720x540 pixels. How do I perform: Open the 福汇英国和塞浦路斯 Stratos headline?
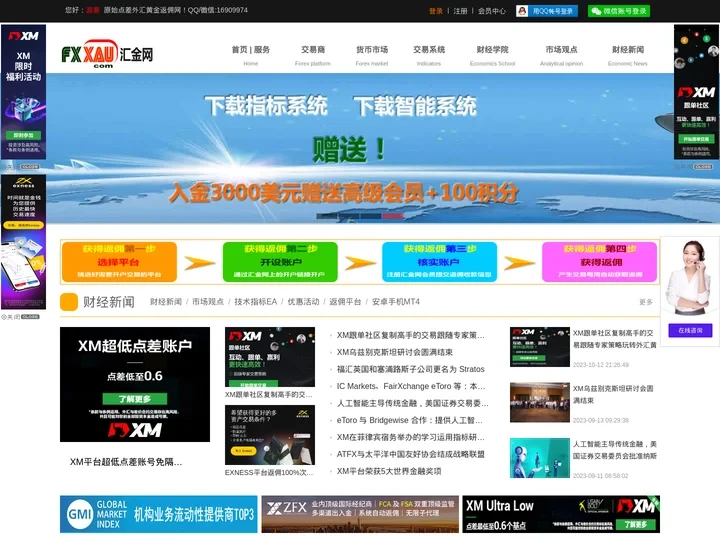[411, 369]
